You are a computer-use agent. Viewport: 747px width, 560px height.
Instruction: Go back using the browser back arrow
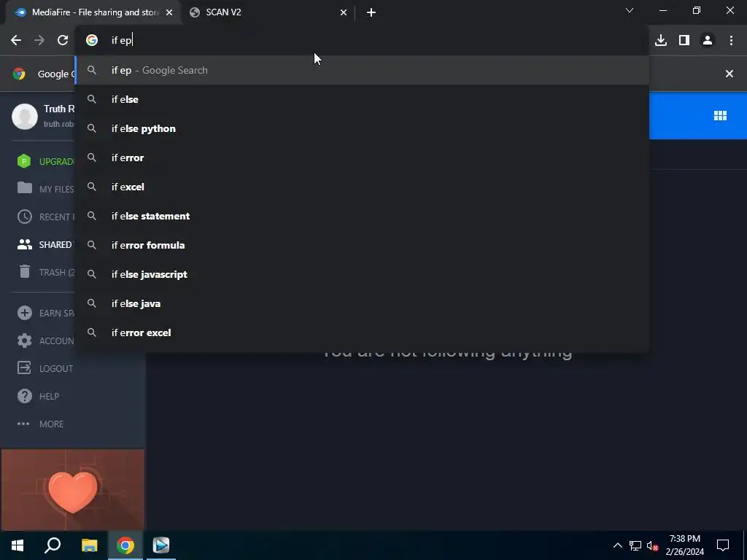(x=16, y=41)
